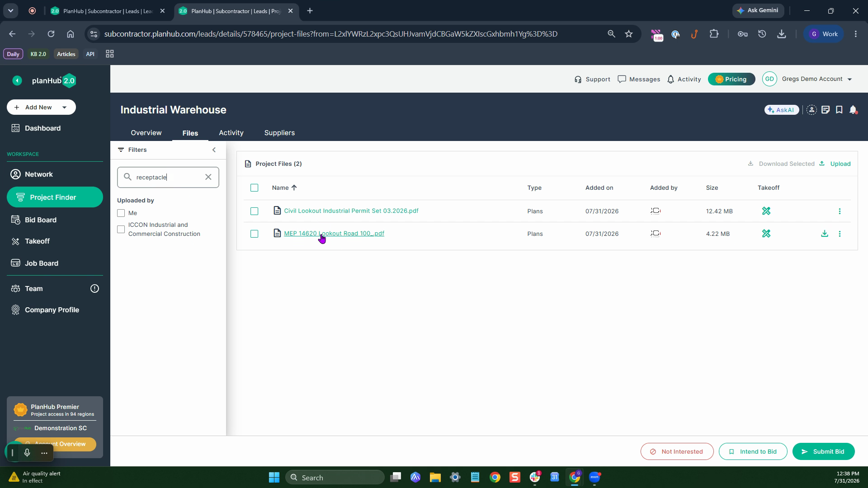
Task: Launch takeoff for MEP 14620 Lookout Road file
Action: (x=766, y=234)
